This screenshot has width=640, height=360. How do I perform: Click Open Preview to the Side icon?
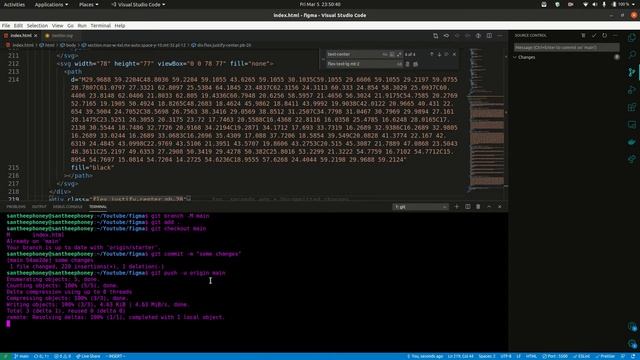(478, 36)
